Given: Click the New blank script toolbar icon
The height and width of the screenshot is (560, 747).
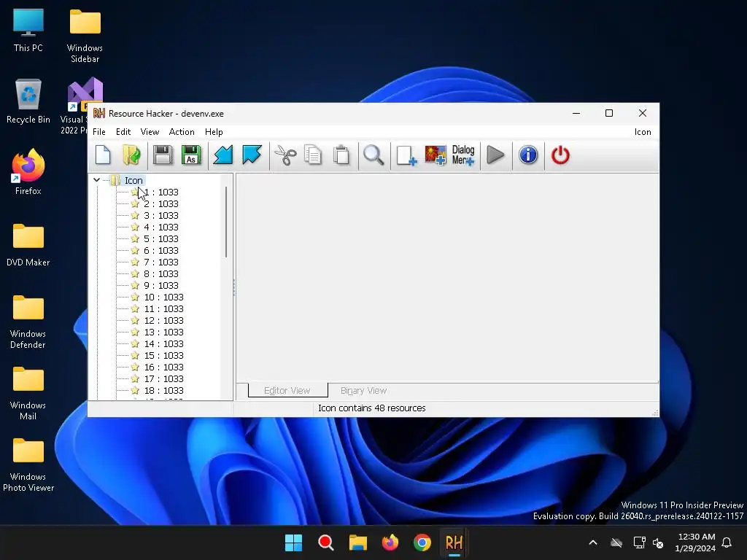Looking at the screenshot, I should 103,155.
